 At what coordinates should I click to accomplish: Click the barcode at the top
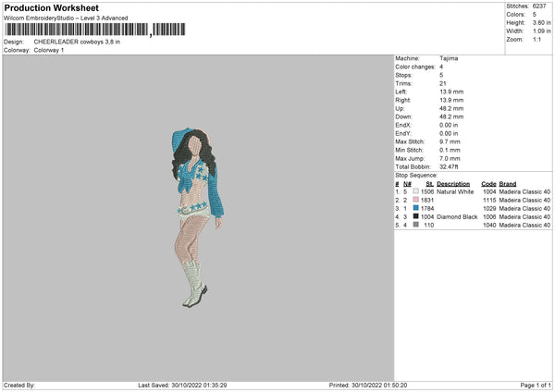click(x=76, y=31)
